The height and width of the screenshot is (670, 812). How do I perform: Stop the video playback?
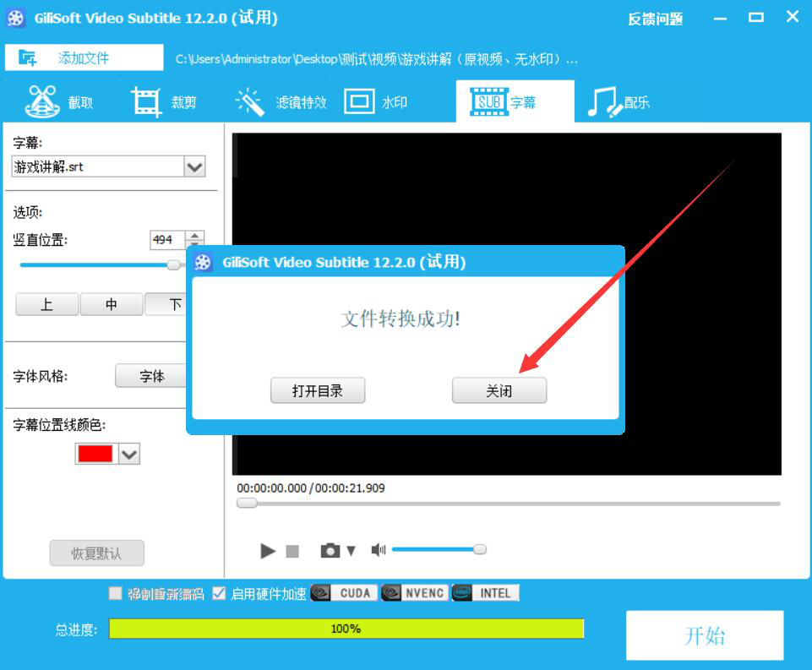coord(292,551)
